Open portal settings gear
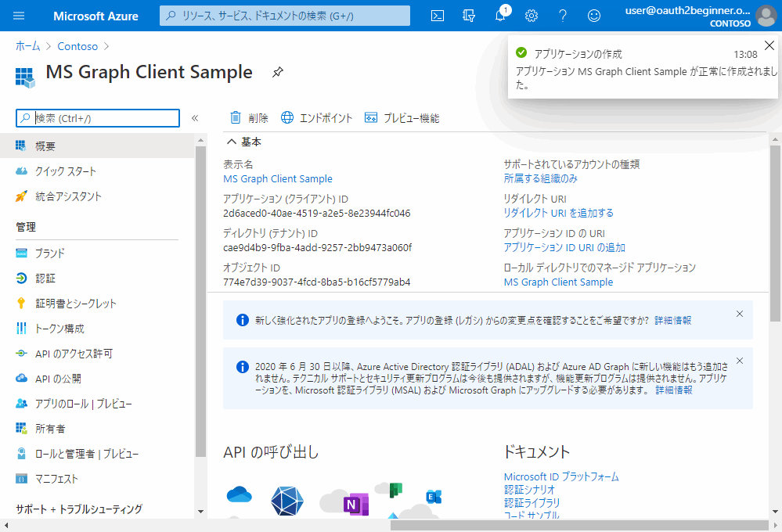Image resolution: width=782 pixels, height=532 pixels. 532,16
